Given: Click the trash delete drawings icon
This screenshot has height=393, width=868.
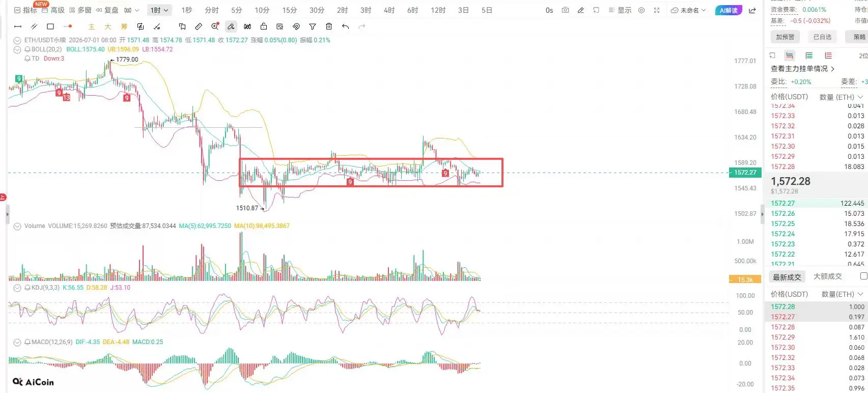Looking at the screenshot, I should click(329, 26).
